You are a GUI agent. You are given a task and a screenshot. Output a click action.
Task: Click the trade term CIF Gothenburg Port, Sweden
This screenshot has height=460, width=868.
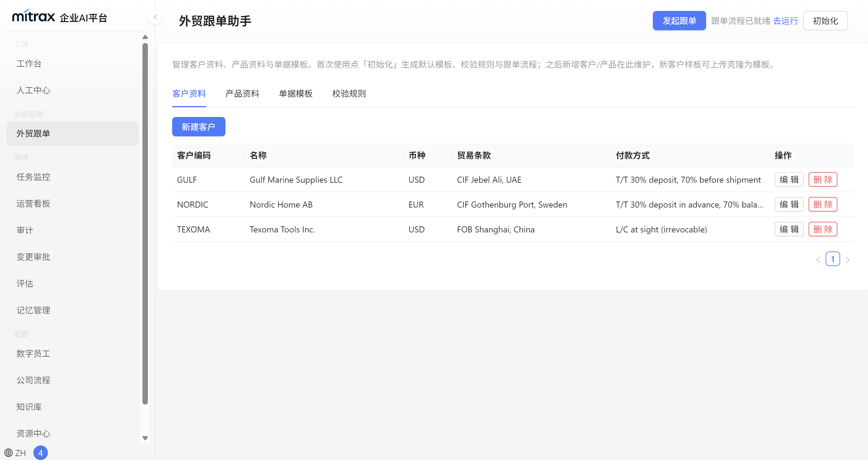pos(512,205)
